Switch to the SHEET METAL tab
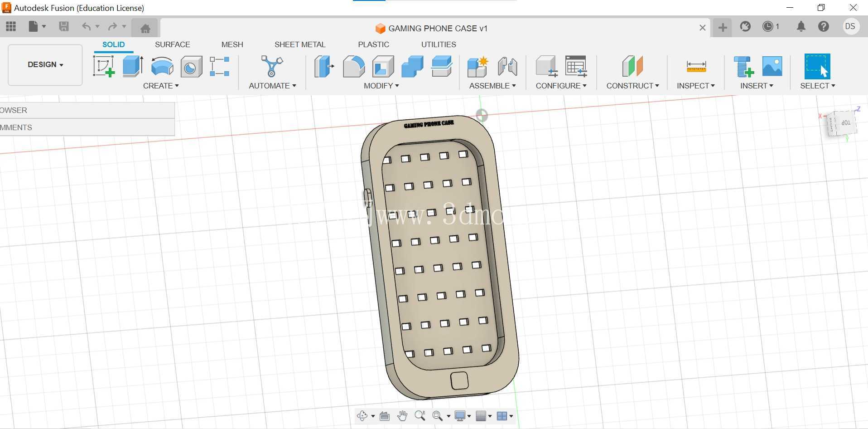Image resolution: width=868 pixels, height=429 pixels. tap(300, 44)
